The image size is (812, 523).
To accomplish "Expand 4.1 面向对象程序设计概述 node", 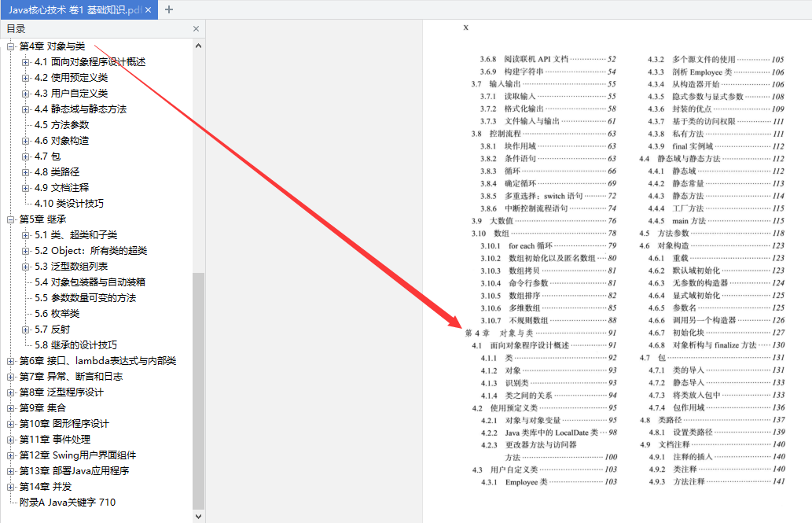I will click(x=25, y=62).
